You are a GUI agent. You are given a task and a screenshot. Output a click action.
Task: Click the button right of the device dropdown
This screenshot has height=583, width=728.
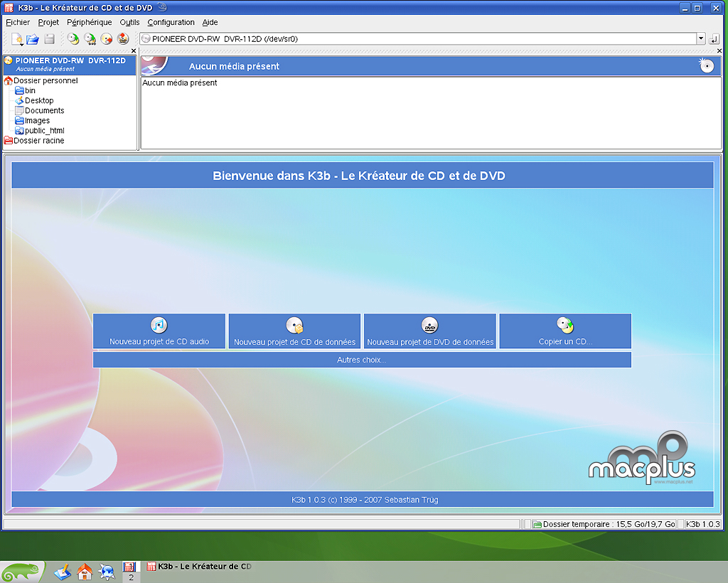[x=714, y=39]
